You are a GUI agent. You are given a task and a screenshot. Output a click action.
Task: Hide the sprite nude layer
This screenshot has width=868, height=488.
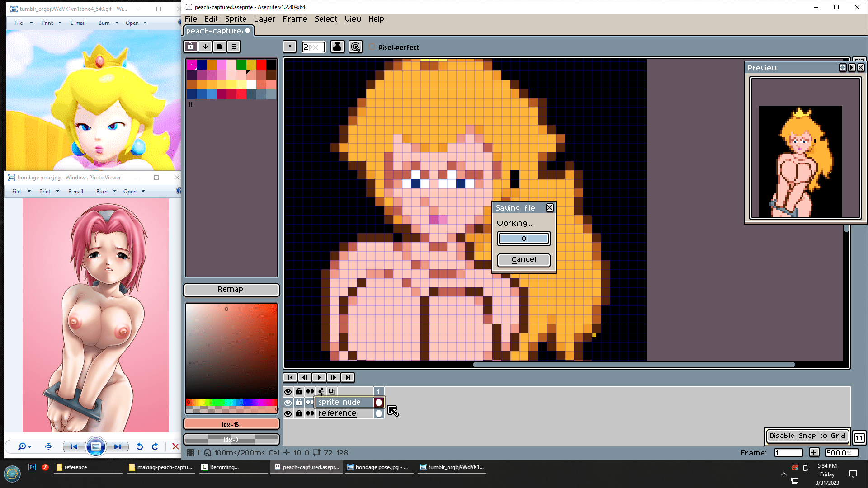click(288, 402)
